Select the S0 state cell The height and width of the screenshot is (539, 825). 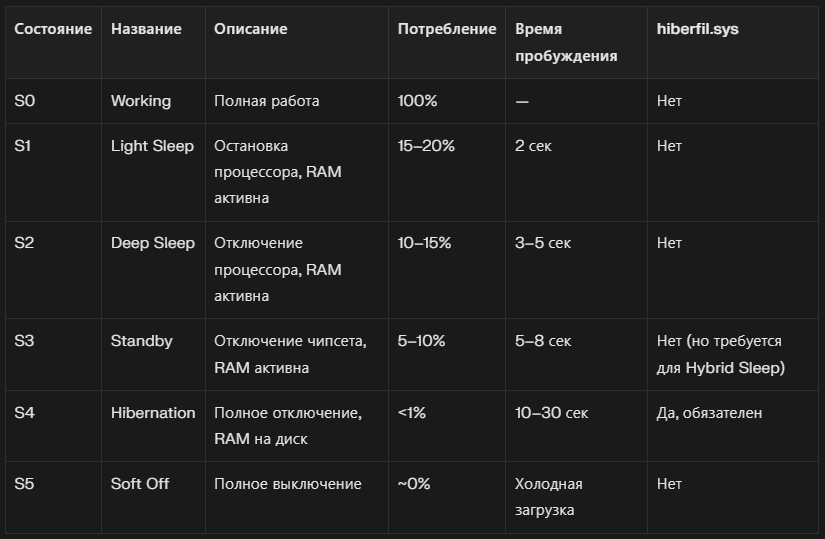pyautogui.click(x=24, y=101)
